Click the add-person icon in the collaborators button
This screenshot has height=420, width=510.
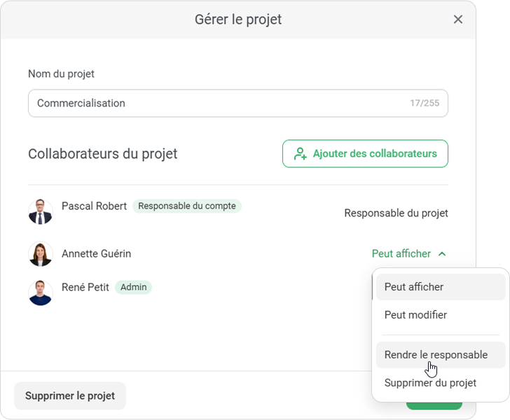[x=301, y=154]
